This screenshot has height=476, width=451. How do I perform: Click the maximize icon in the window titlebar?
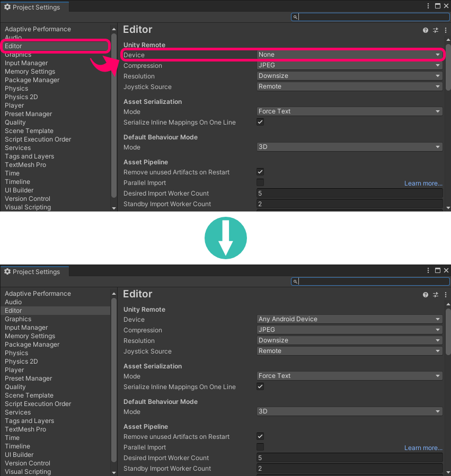(438, 6)
